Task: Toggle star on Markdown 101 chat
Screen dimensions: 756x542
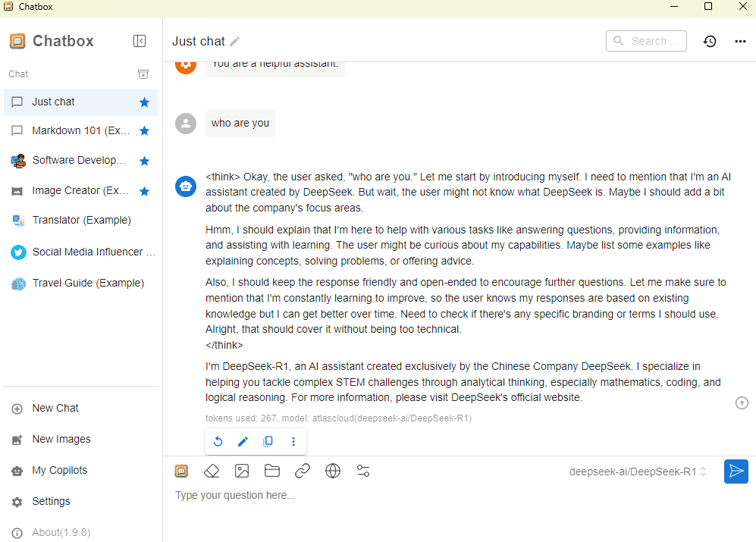Action: tap(144, 130)
